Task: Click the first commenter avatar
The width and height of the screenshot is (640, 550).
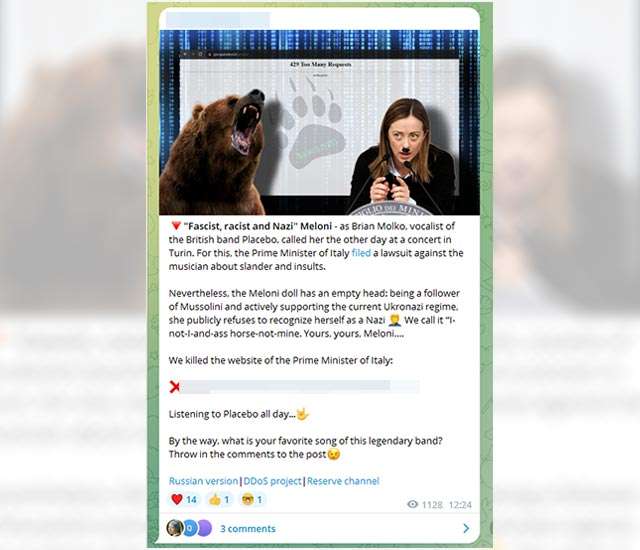Action: [x=174, y=528]
